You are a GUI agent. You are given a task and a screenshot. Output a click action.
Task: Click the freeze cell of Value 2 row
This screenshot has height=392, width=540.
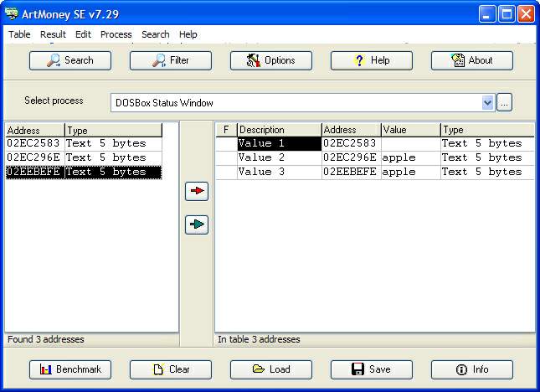coord(226,157)
